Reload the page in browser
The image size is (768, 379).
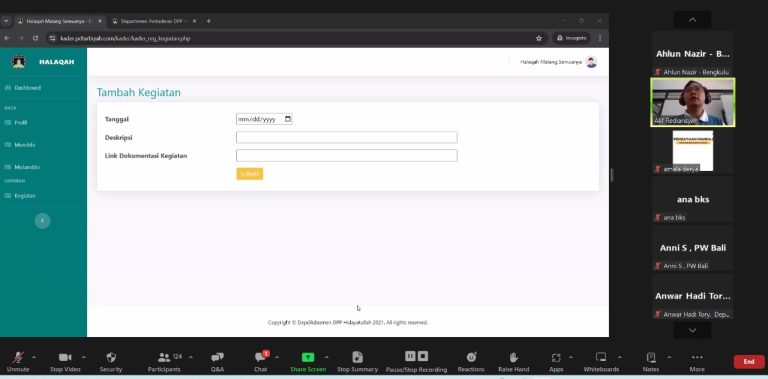35,38
